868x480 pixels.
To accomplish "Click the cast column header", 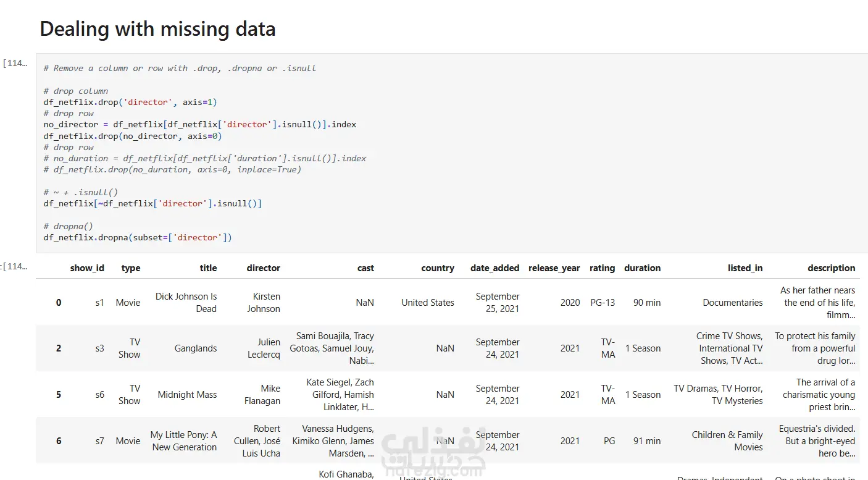I will point(365,268).
